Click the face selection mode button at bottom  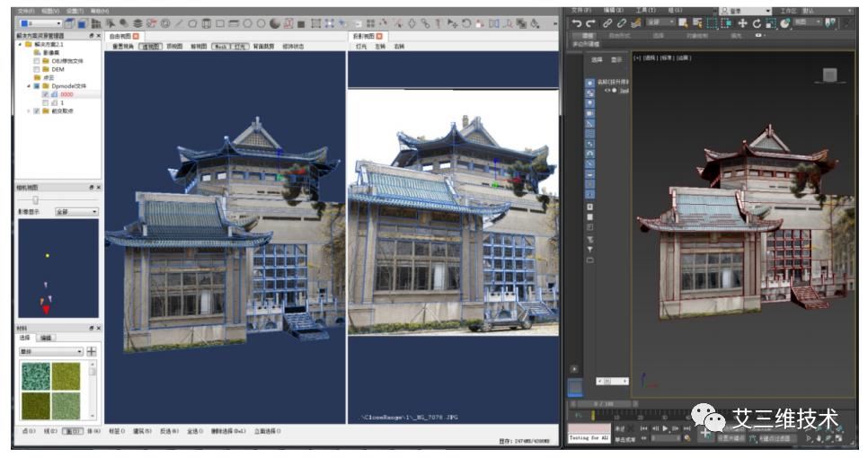tap(73, 431)
